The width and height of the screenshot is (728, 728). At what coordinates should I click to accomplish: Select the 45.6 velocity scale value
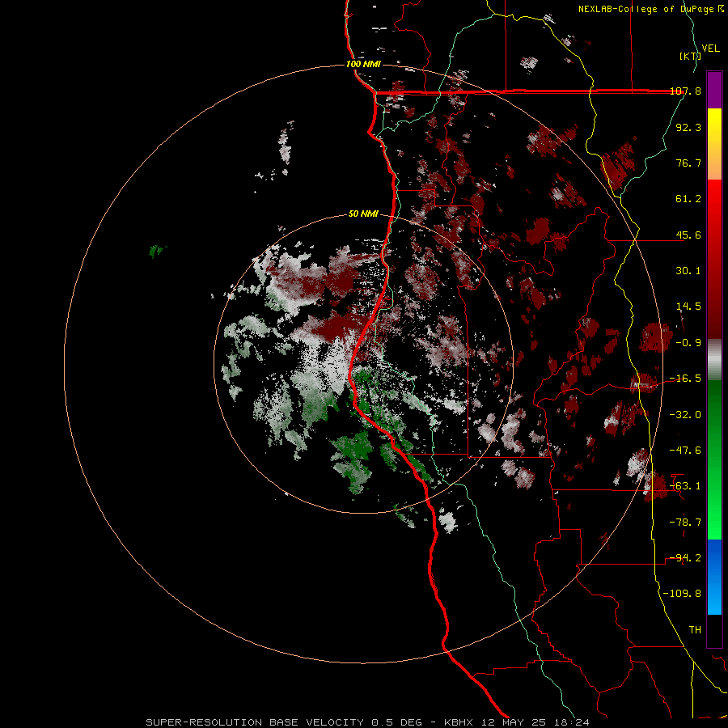pos(688,235)
